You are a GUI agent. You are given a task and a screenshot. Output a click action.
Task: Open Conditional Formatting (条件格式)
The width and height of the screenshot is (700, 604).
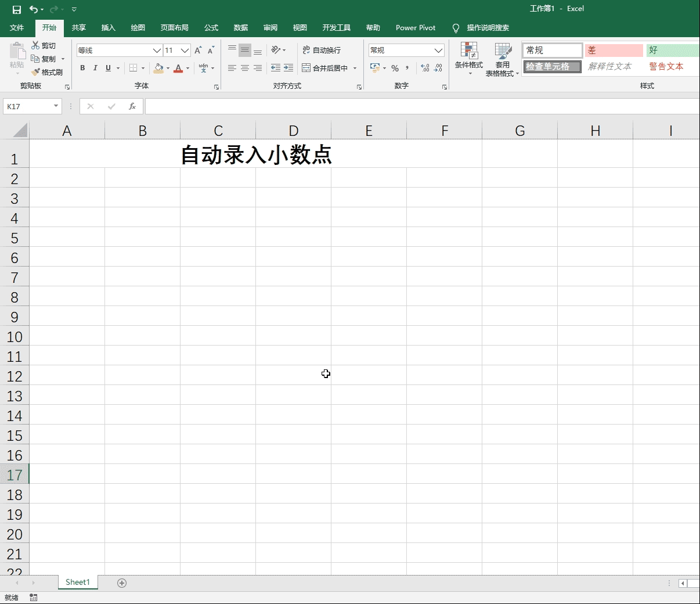tap(469, 59)
